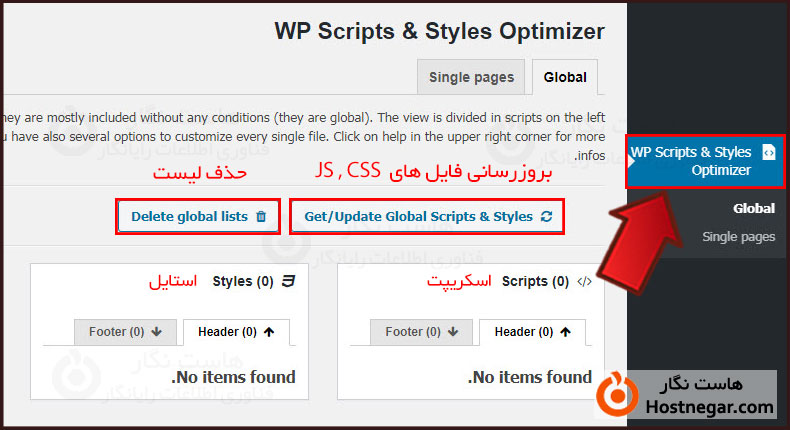The width and height of the screenshot is (790, 430).
Task: Click the down arrow on Styles Footer tab
Action: point(159,332)
